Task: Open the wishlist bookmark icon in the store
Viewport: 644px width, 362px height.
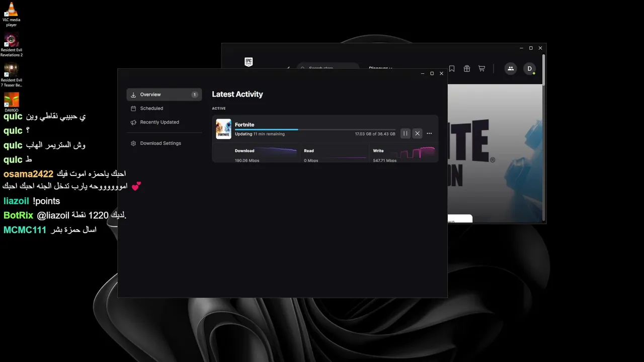Action: click(452, 69)
